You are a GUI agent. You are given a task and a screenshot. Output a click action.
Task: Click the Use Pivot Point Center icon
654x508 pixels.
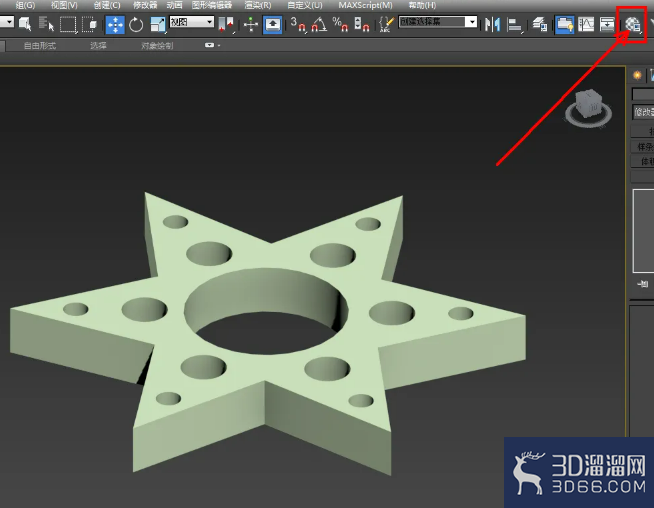pos(226,24)
